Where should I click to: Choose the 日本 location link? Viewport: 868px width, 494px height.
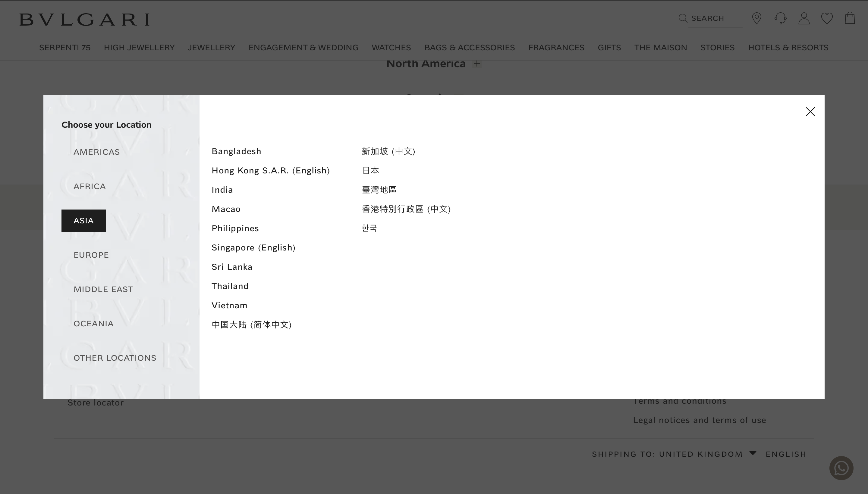[x=370, y=170]
